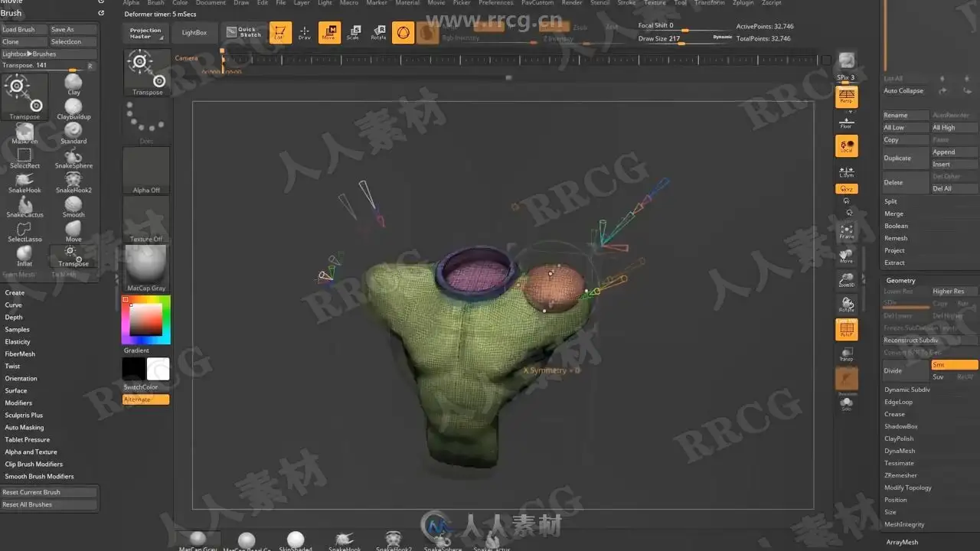Screen dimensions: 980x551
Task: Open the Preferences menu
Action: (495, 3)
